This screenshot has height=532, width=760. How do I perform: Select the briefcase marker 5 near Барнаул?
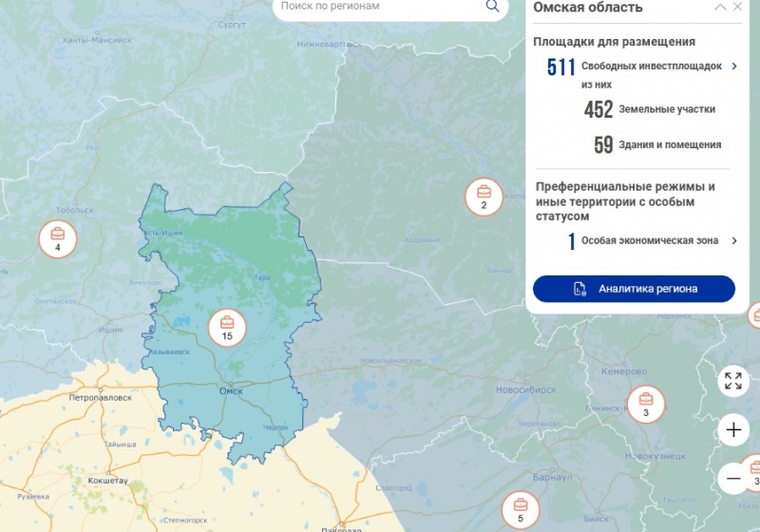(521, 510)
